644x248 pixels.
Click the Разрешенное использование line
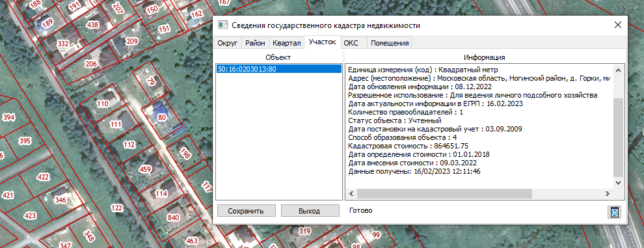472,95
